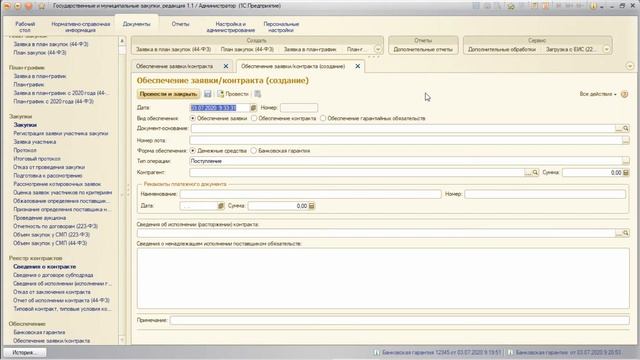
Task: Open Банковская гарантия in sidebar
Action: pyautogui.click(x=39, y=332)
